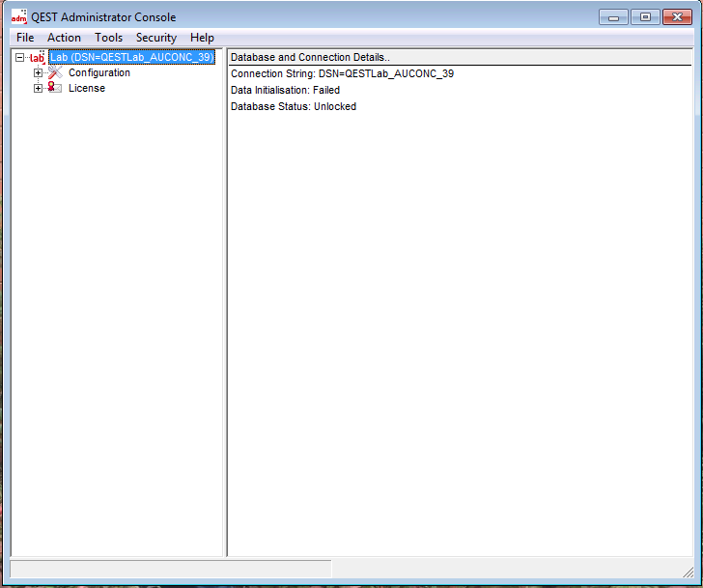Click the Configuration tools icon

tap(55, 73)
